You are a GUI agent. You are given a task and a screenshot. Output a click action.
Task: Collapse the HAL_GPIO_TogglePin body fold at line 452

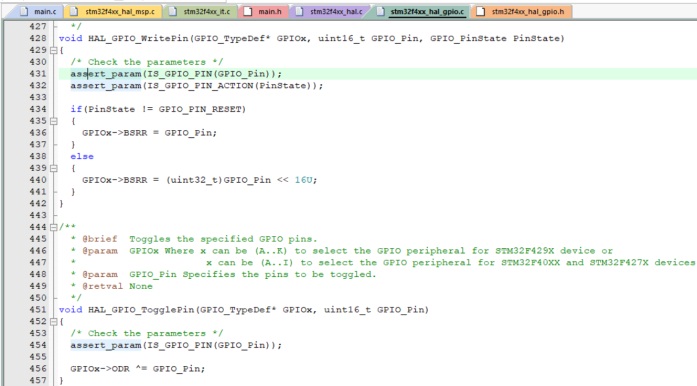54,322
